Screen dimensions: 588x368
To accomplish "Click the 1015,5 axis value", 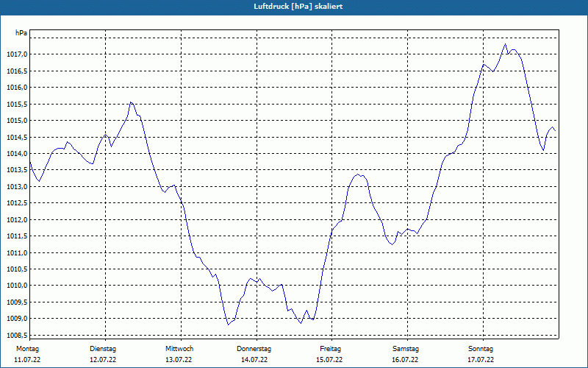I will point(17,104).
